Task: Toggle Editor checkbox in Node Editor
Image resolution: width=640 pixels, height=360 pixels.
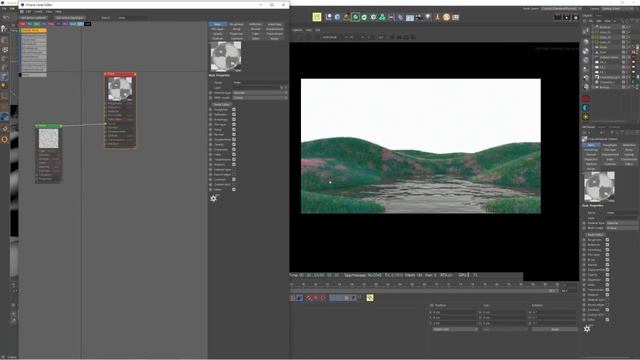Action: (x=234, y=189)
